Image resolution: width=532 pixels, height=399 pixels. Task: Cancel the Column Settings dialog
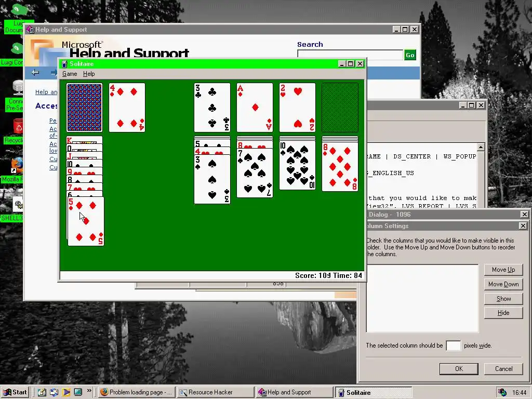pos(503,369)
